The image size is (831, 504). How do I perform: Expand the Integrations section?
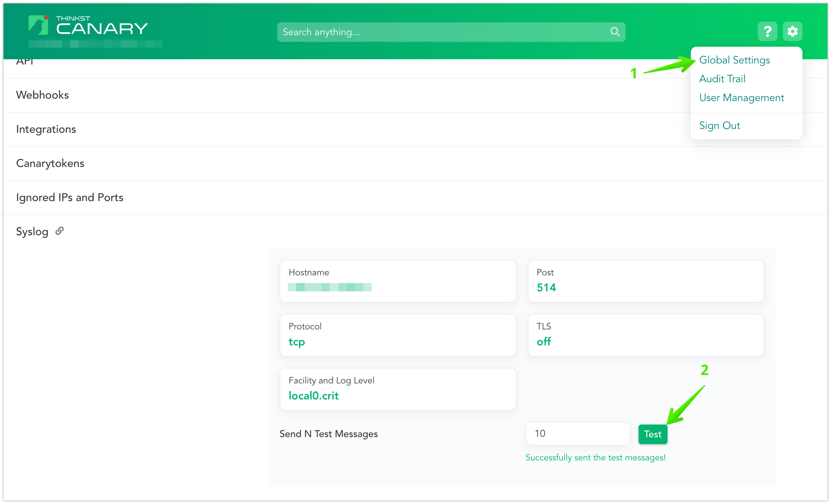point(46,129)
